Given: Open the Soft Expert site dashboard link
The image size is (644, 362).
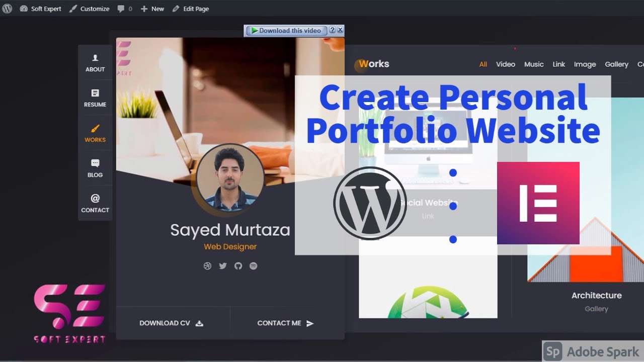Looking at the screenshot, I should pos(40,9).
